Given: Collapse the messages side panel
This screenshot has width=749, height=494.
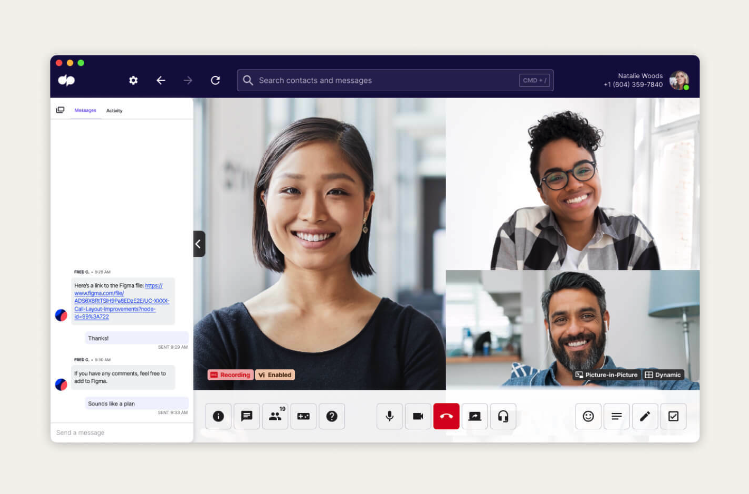Looking at the screenshot, I should tap(198, 244).
